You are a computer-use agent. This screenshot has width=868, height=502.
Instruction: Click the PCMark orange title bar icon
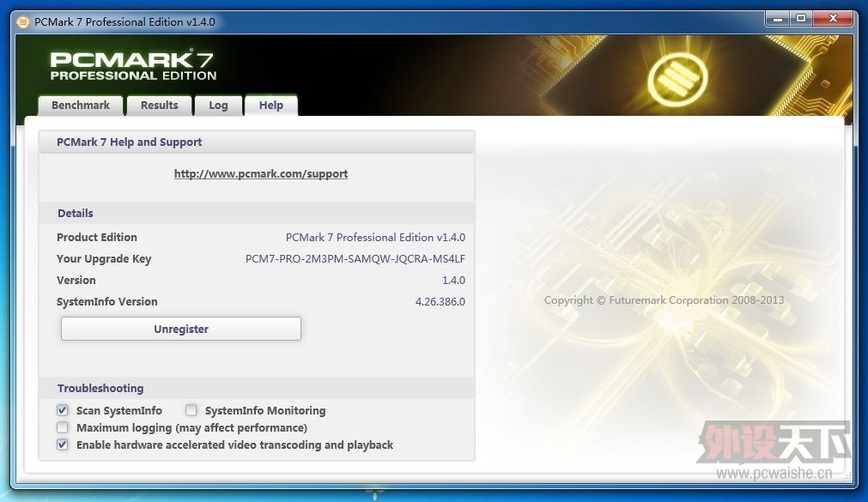[x=22, y=22]
